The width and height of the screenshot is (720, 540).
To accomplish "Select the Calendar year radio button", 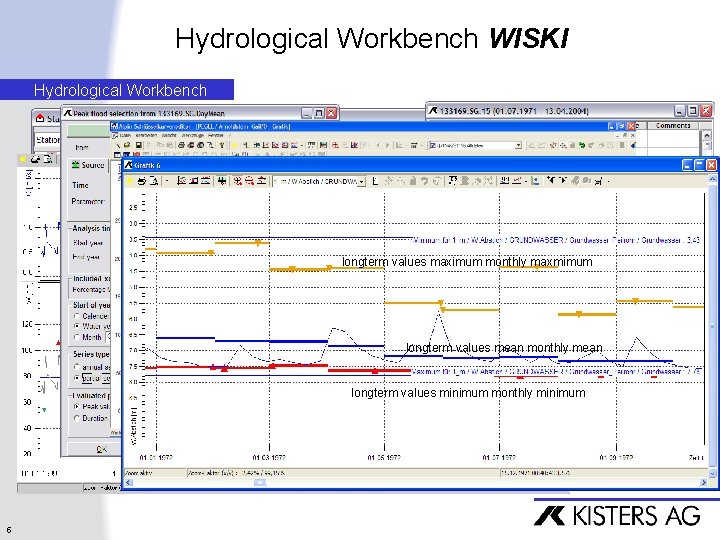I will (x=77, y=316).
